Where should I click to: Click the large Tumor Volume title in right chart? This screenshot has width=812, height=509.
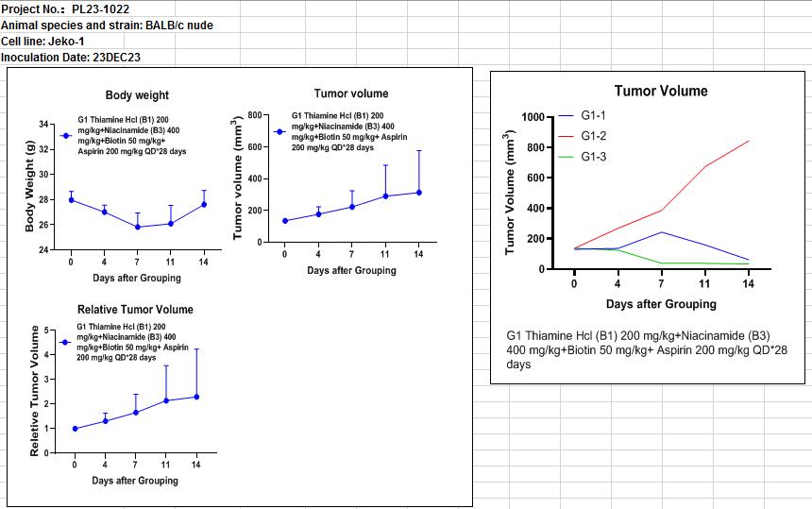[661, 91]
